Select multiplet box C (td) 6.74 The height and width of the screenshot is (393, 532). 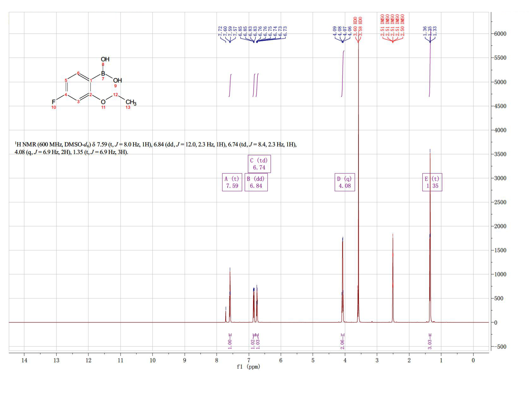pyautogui.click(x=259, y=164)
